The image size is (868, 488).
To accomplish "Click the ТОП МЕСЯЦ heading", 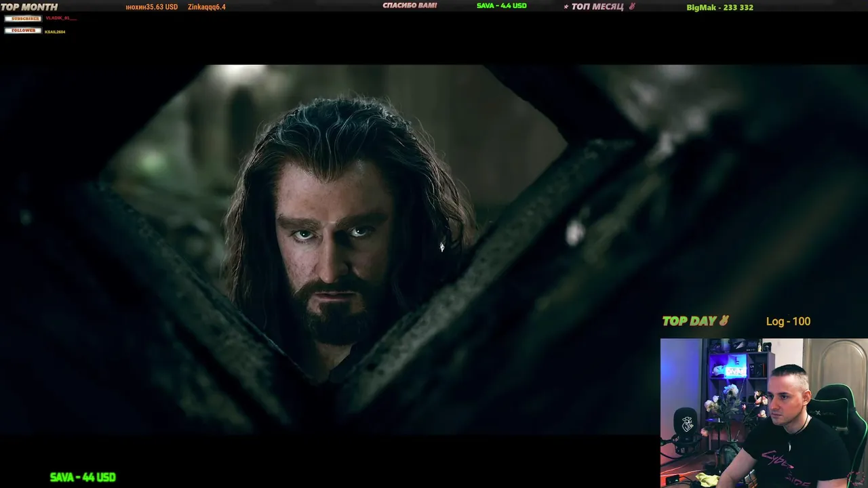I will (597, 7).
